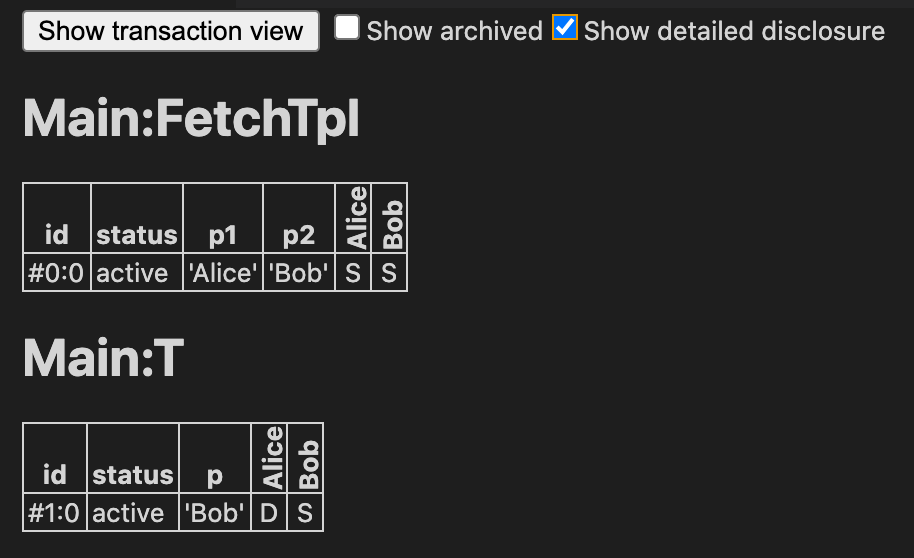Click the Main:T heading
Screen dimensions: 914x558
tap(103, 358)
